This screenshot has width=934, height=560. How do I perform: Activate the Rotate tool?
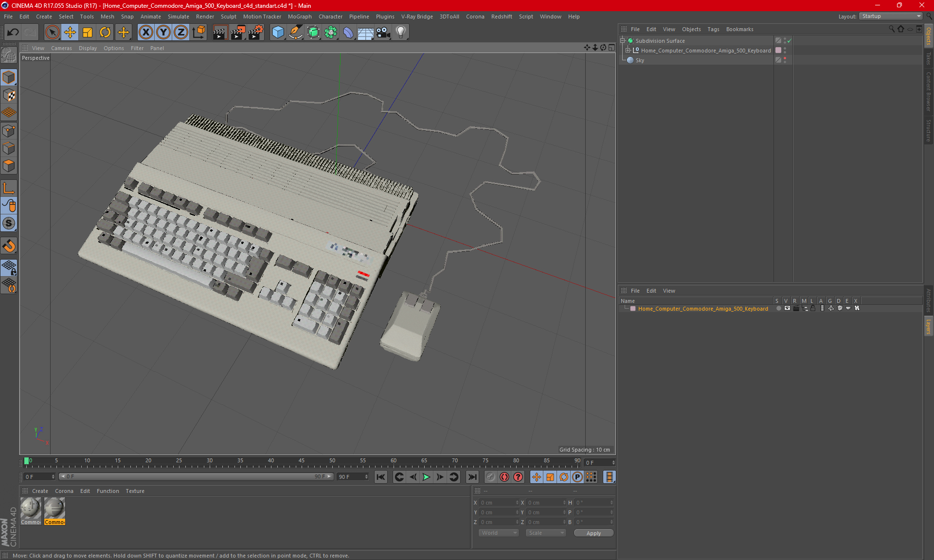click(105, 33)
